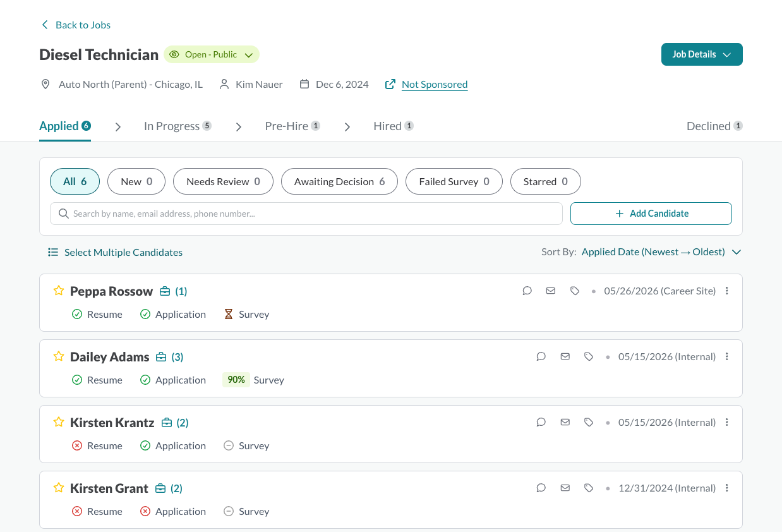View Dailey Adams's job applications briefcase
Screen dimensions: 782x532
tap(169, 357)
